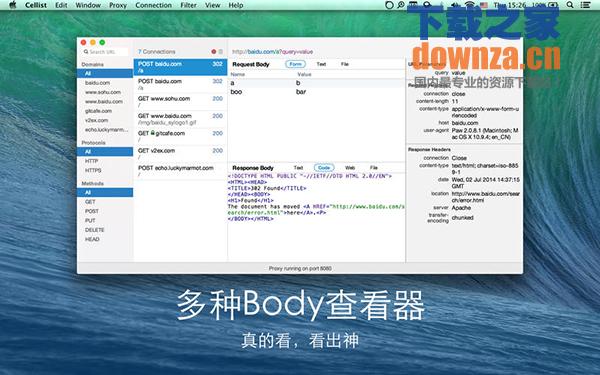600x375 pixels.
Task: Click response location header value
Action: (x=486, y=197)
